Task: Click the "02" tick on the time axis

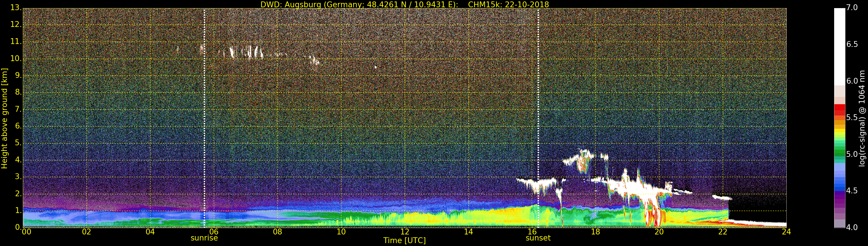Action: pos(87,232)
